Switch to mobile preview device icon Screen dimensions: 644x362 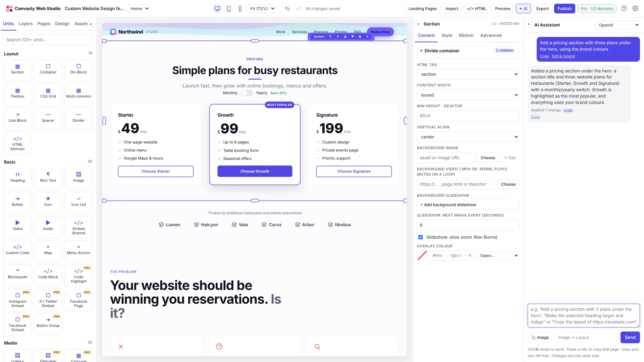tap(240, 9)
